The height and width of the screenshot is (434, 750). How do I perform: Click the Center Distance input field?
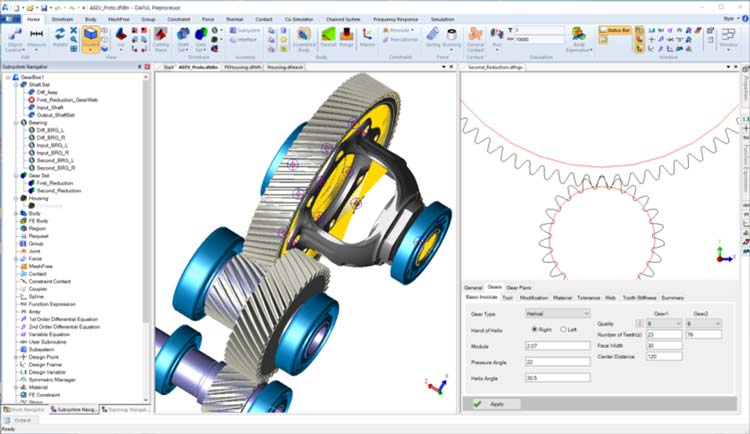pos(664,356)
